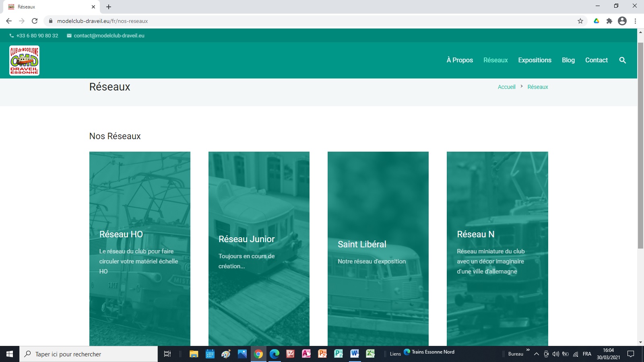Screen dimensions: 644x362
Task: Call the +33 6 80 90 80 32 number link
Action: 37,36
